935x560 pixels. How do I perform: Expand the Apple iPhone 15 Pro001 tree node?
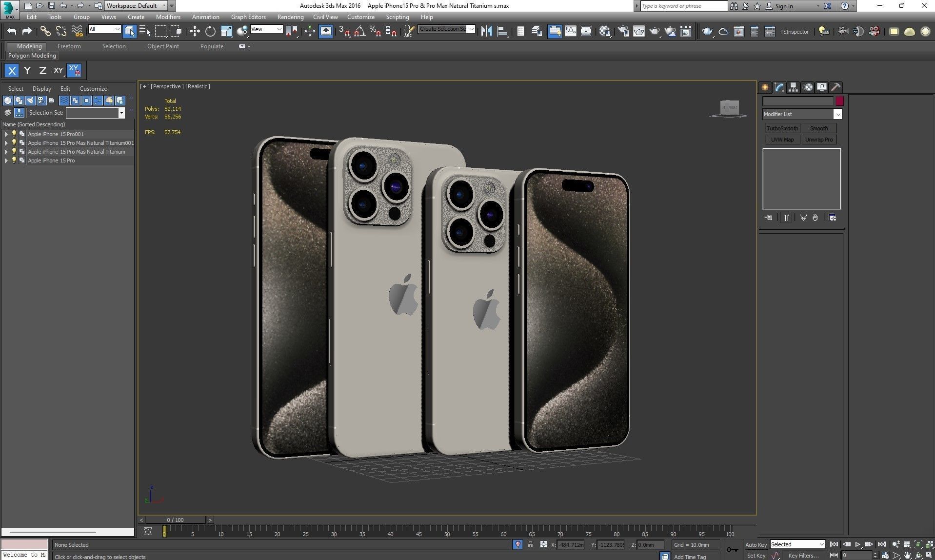pyautogui.click(x=6, y=134)
